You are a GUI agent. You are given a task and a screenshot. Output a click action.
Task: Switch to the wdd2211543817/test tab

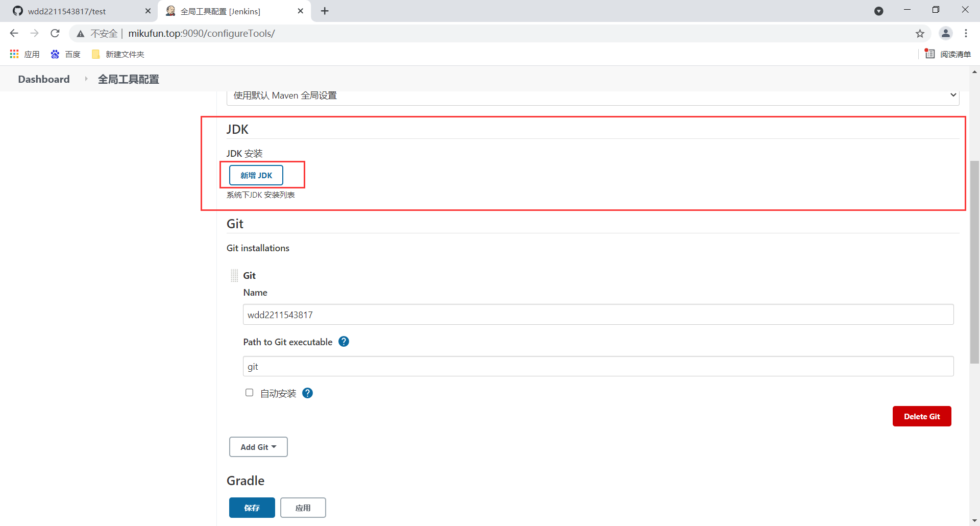pos(79,11)
